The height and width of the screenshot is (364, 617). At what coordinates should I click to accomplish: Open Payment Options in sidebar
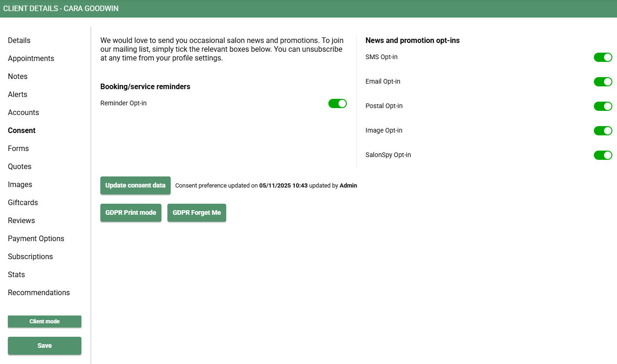[x=36, y=239]
